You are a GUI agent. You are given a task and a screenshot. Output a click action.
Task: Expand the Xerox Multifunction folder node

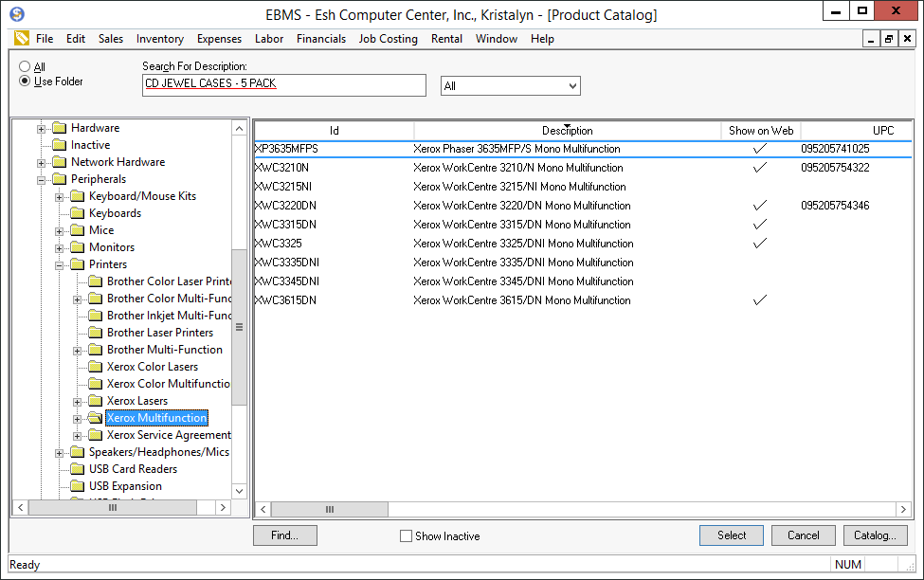tap(78, 418)
